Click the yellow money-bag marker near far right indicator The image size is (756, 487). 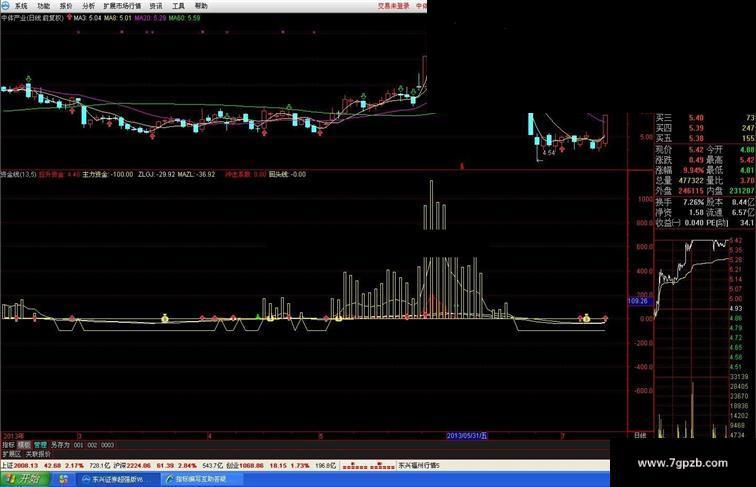click(x=586, y=318)
